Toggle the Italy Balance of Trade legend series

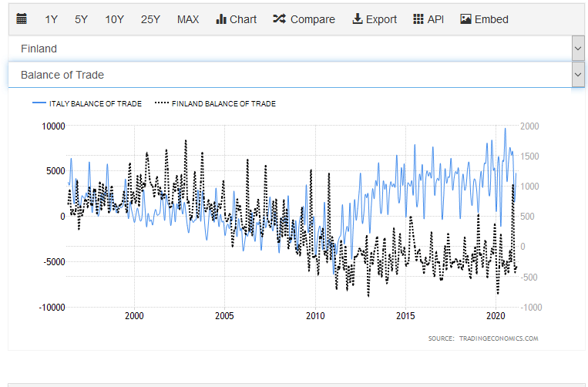click(95, 103)
